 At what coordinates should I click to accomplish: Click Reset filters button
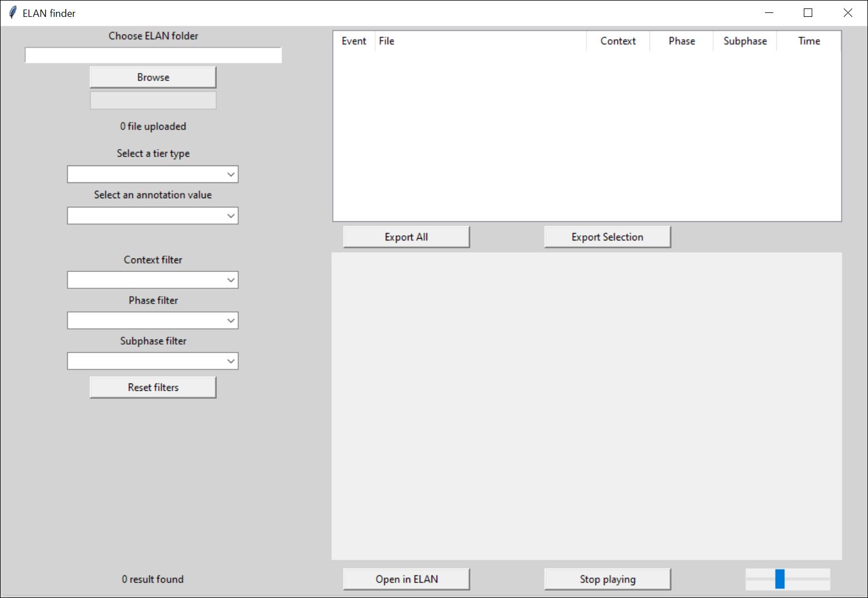[153, 387]
